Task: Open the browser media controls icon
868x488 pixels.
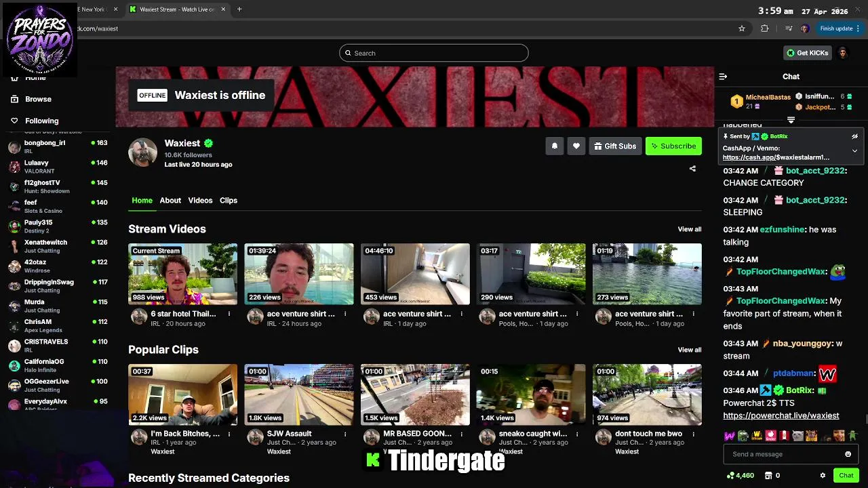Action: pyautogui.click(x=788, y=28)
